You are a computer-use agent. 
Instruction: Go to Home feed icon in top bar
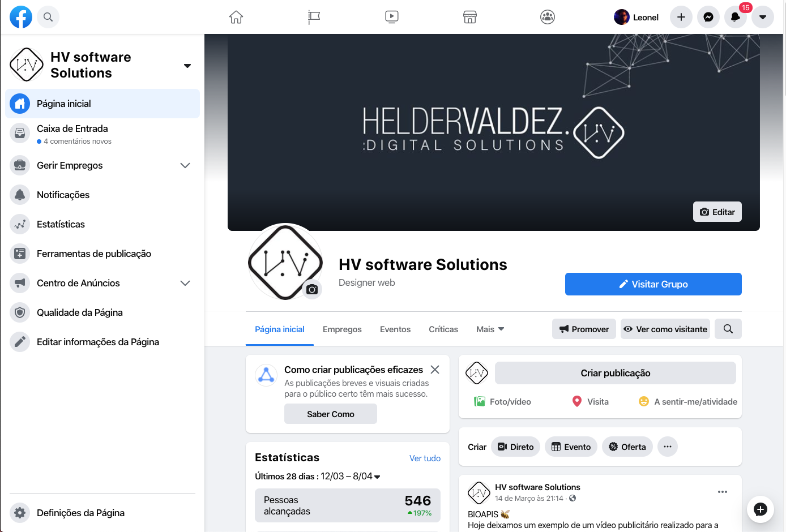point(236,17)
